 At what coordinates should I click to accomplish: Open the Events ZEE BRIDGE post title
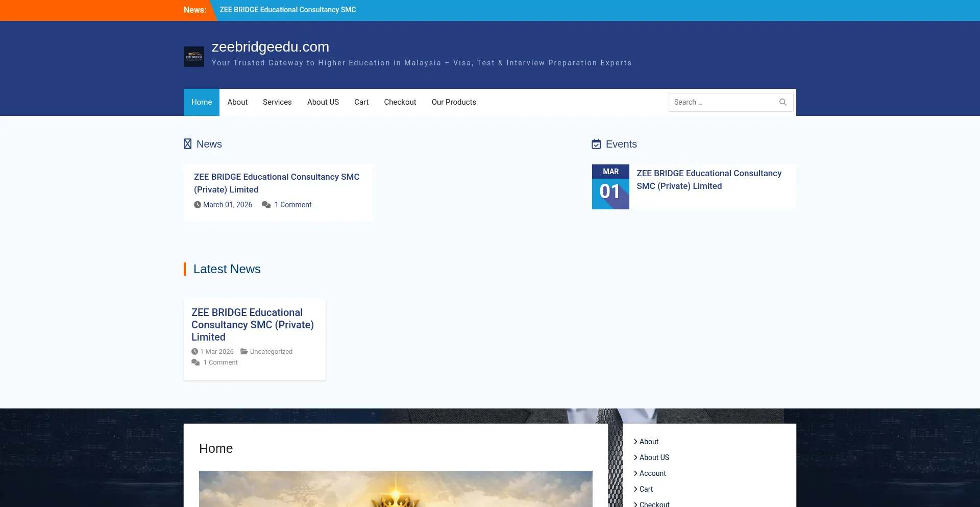[x=709, y=180]
